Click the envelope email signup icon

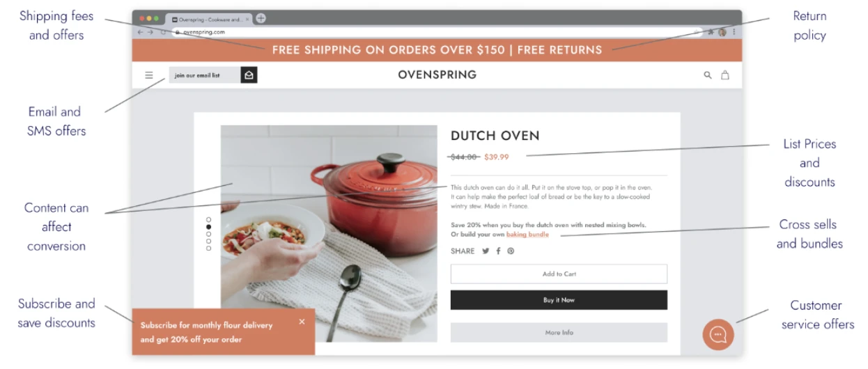(x=249, y=75)
